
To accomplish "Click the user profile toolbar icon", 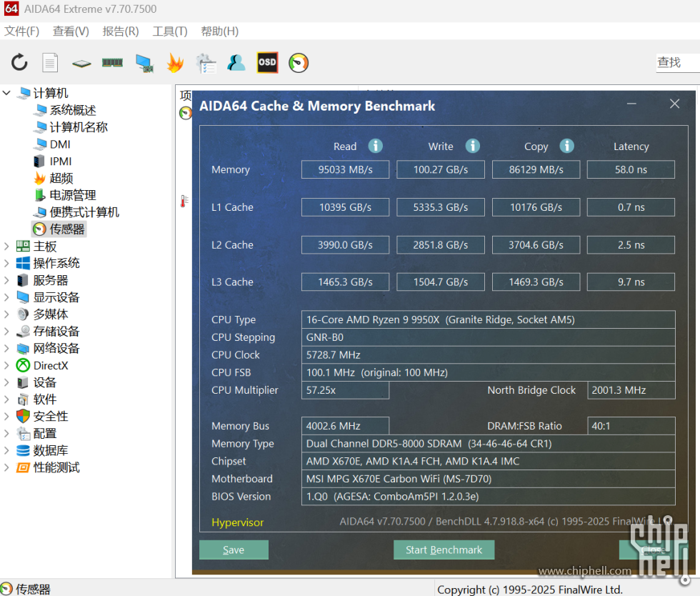I will click(x=236, y=63).
